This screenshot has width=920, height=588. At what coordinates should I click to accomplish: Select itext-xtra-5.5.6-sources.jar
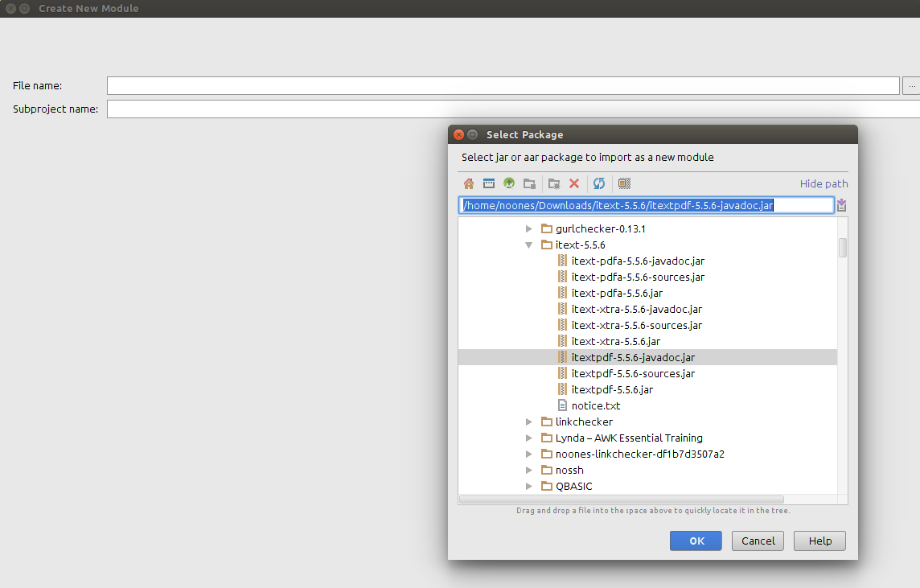(x=637, y=325)
